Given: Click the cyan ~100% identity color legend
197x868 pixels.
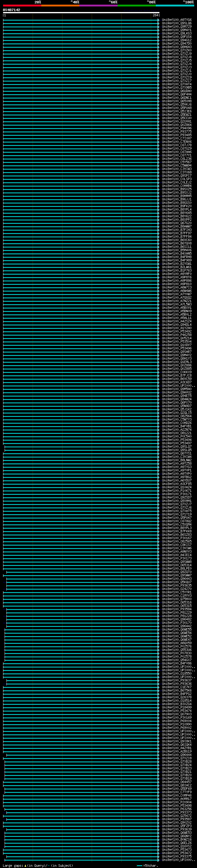Looking at the screenshot, I should click(175, 6).
